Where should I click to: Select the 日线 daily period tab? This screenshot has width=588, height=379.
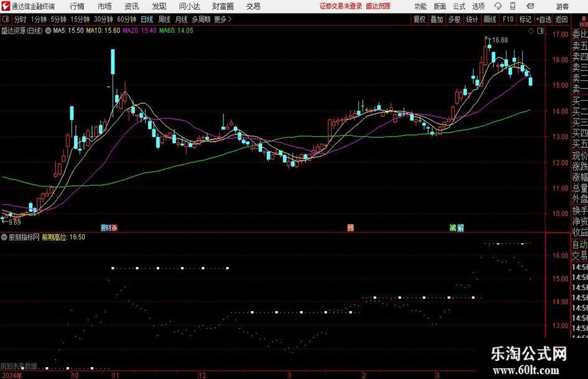coord(147,19)
